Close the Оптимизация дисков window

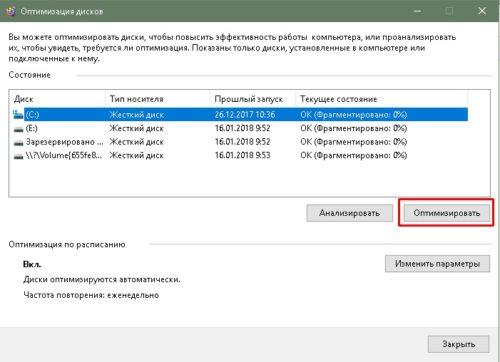tap(482, 11)
